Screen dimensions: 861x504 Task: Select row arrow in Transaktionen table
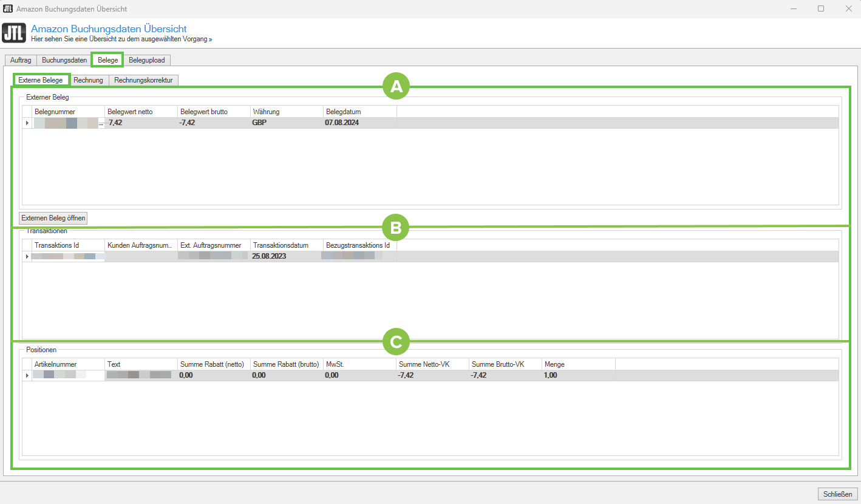pos(27,256)
